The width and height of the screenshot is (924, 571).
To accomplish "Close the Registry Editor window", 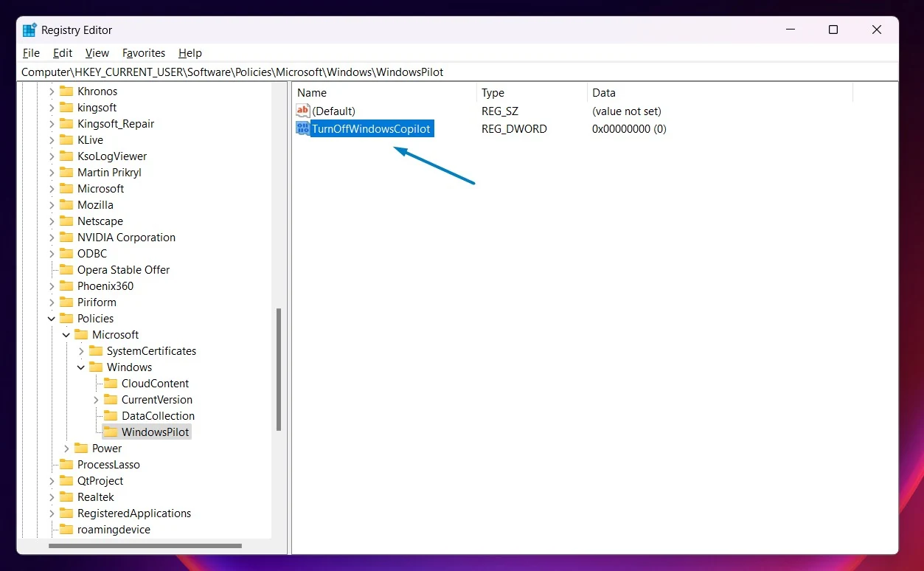I will point(877,30).
